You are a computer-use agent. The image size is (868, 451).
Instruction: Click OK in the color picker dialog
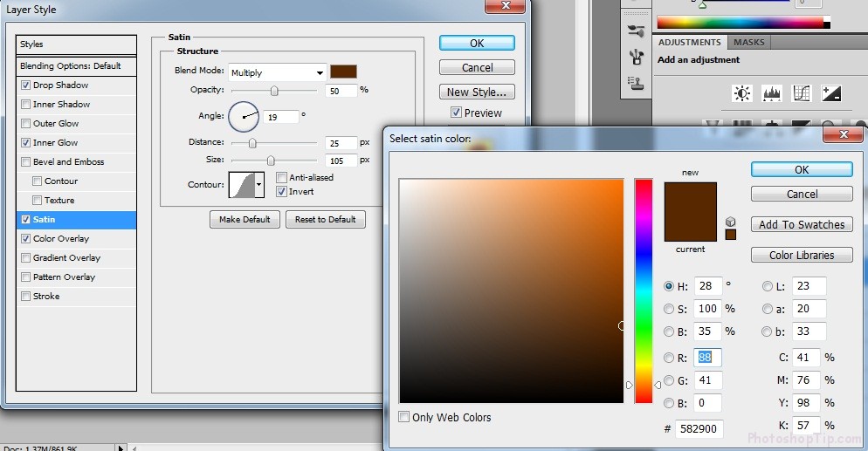(802, 170)
